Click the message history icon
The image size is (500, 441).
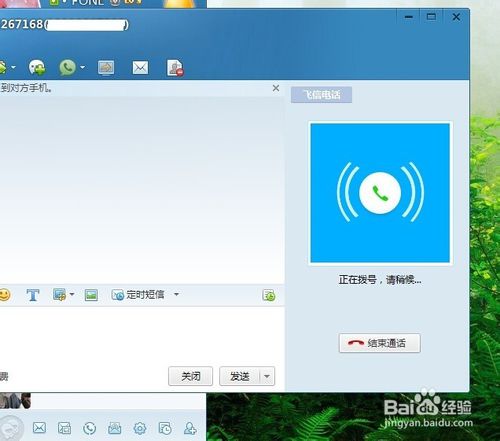coord(269,295)
